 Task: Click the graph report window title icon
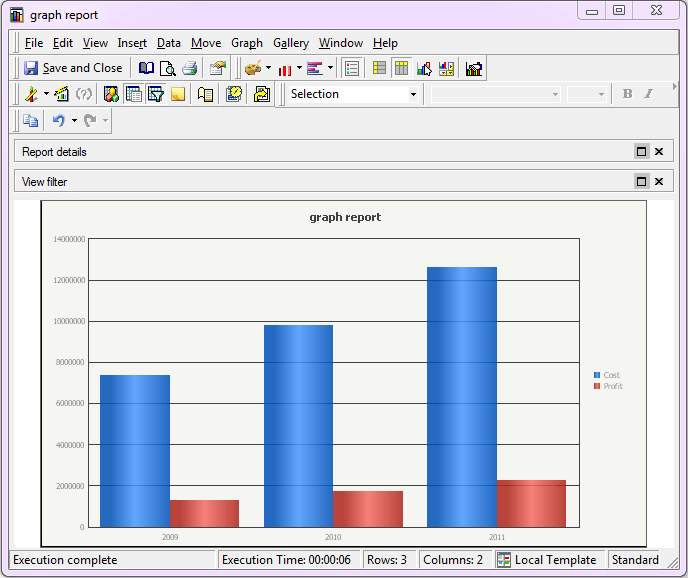(x=17, y=15)
